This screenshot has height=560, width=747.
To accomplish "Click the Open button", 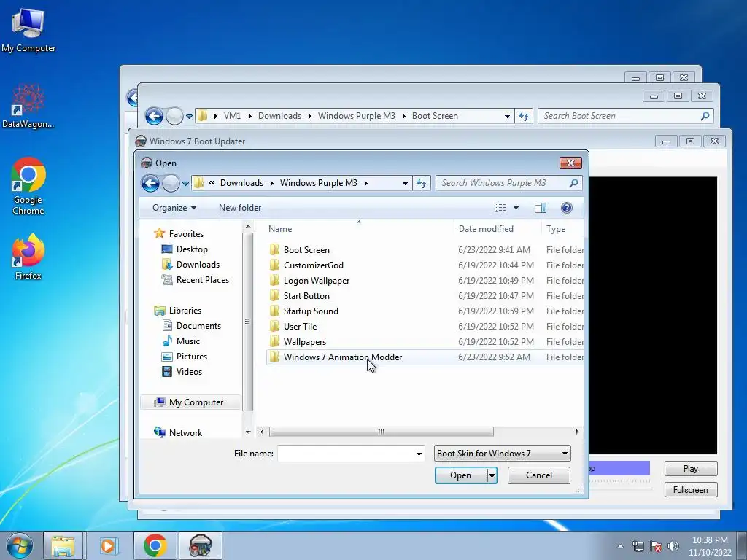I will tap(460, 475).
